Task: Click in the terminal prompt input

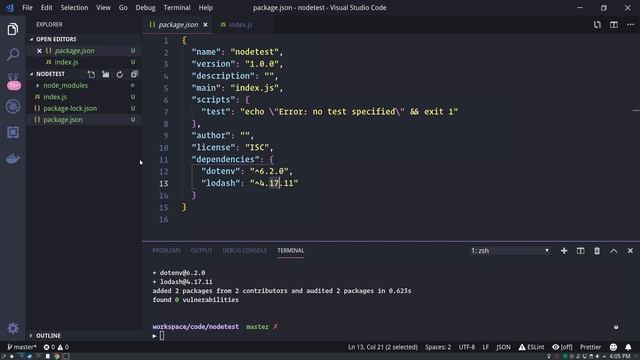Action: [162, 336]
